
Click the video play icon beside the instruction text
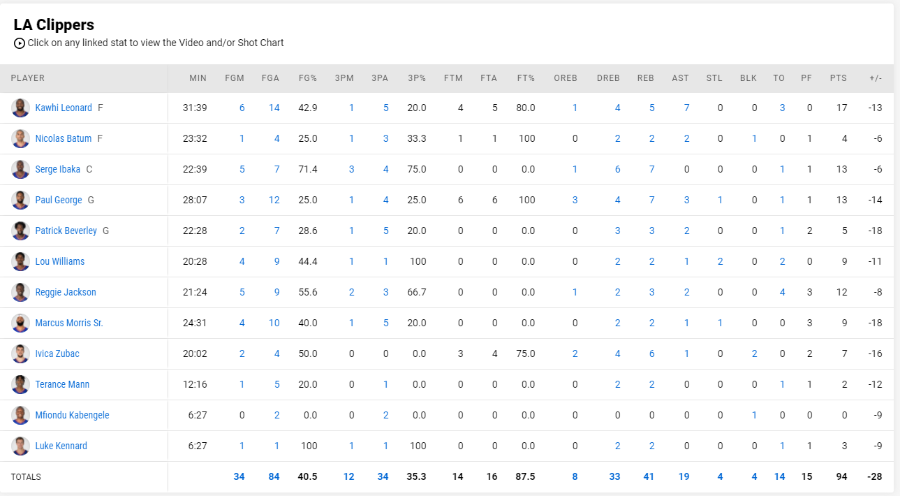click(20, 43)
